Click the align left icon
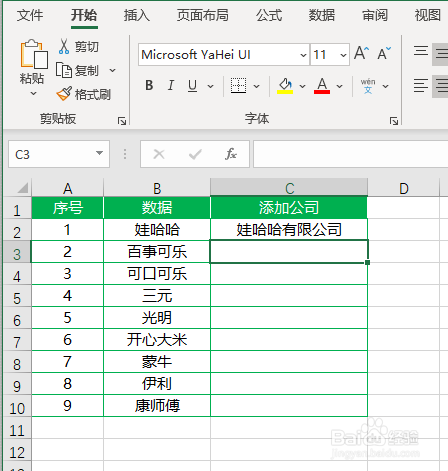The image size is (448, 471). pos(421,86)
